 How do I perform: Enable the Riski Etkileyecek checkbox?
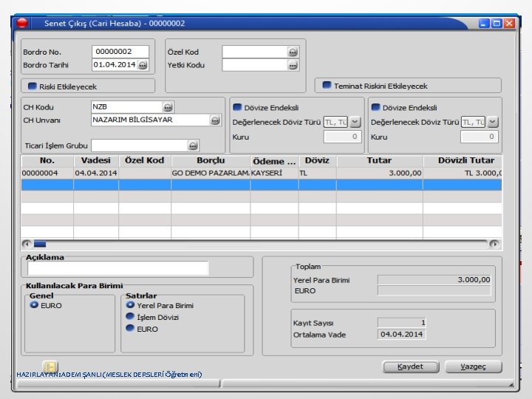(x=33, y=86)
